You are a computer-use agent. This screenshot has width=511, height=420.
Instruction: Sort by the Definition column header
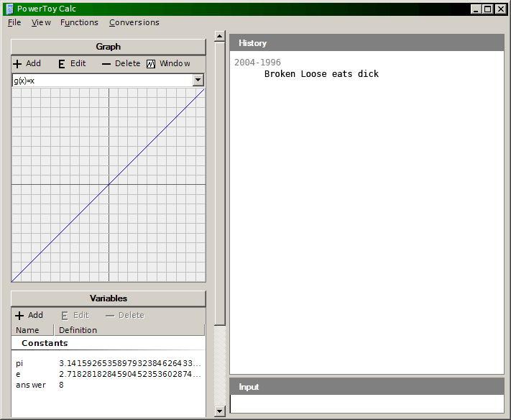pyautogui.click(x=129, y=330)
